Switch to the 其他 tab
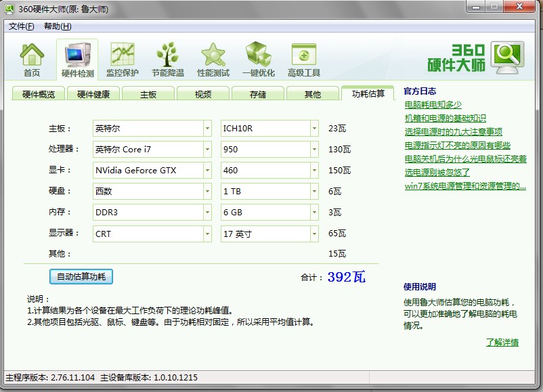543x392 pixels. coord(312,94)
